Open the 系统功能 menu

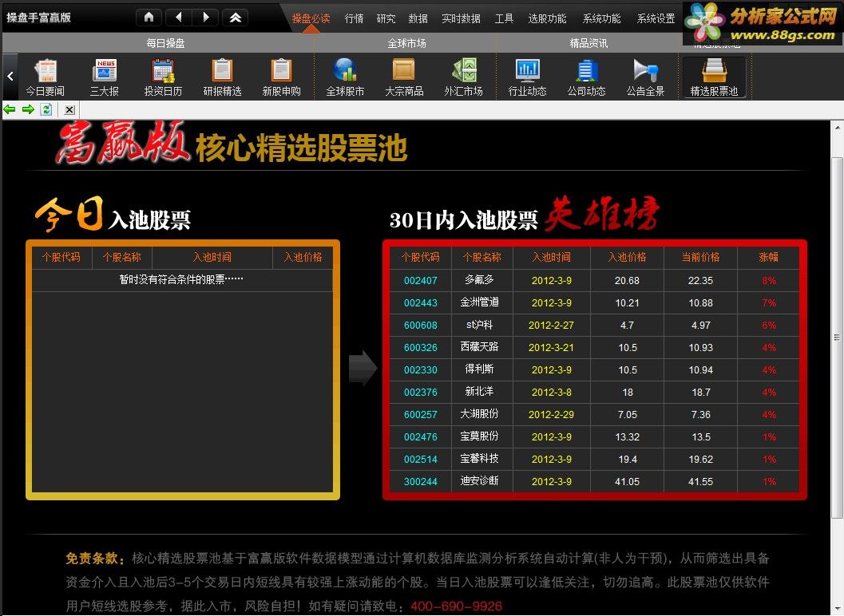[601, 18]
